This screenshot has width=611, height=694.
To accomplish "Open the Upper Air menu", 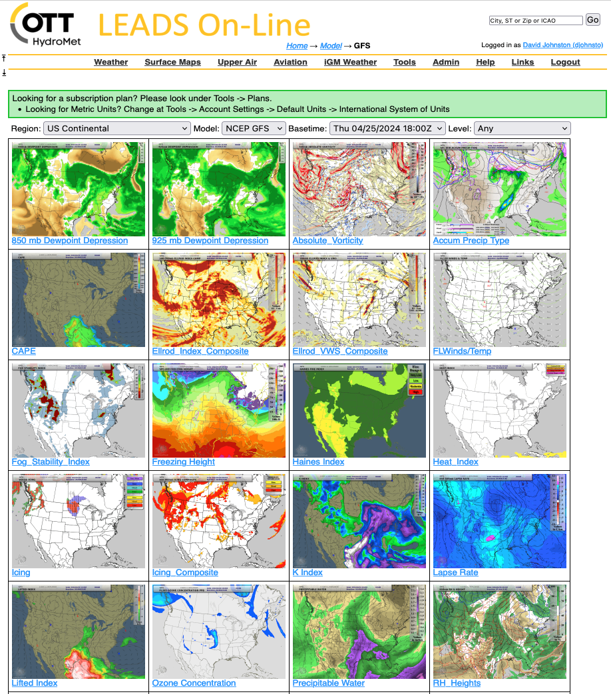I will click(x=237, y=62).
